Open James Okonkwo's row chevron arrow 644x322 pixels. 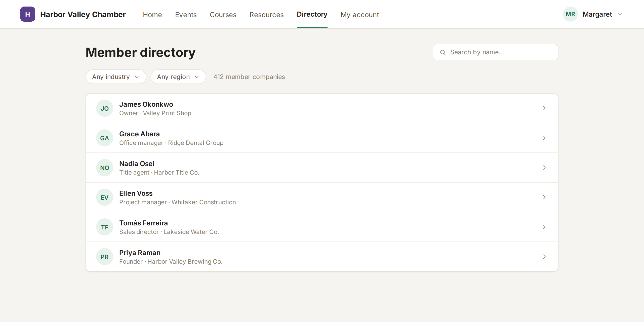click(x=544, y=108)
